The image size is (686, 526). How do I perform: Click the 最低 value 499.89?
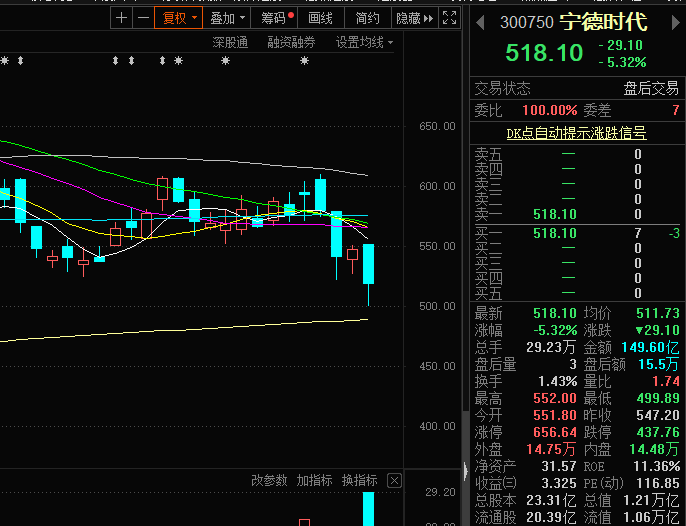pyautogui.click(x=658, y=398)
